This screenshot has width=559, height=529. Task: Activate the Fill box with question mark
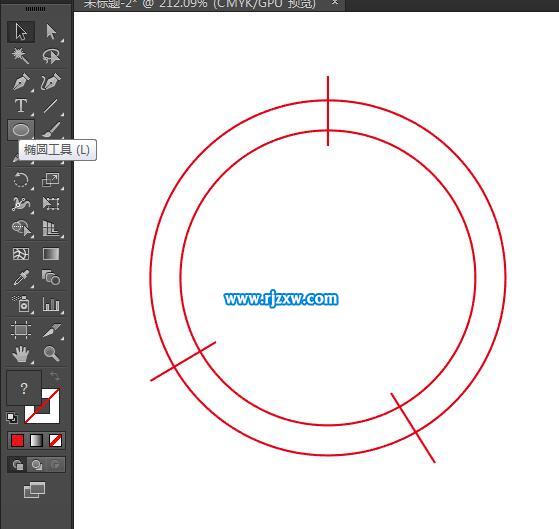coord(24,388)
